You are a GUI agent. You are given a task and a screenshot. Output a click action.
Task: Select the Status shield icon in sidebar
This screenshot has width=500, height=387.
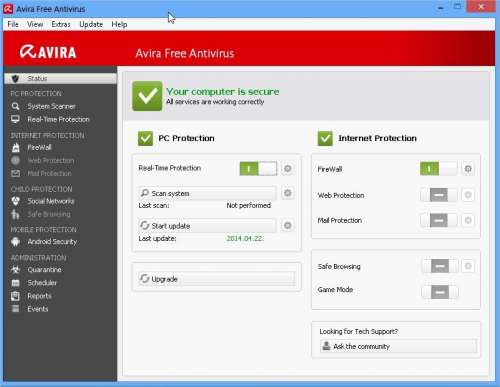pos(15,79)
